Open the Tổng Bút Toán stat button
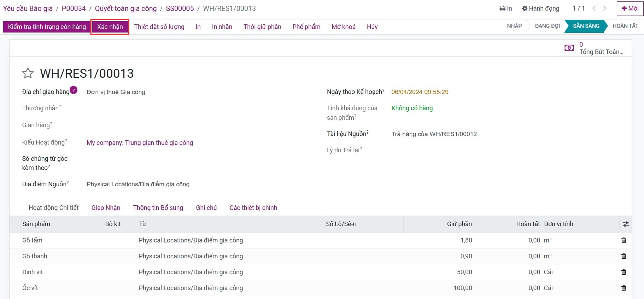The height and width of the screenshot is (299, 644). click(593, 48)
